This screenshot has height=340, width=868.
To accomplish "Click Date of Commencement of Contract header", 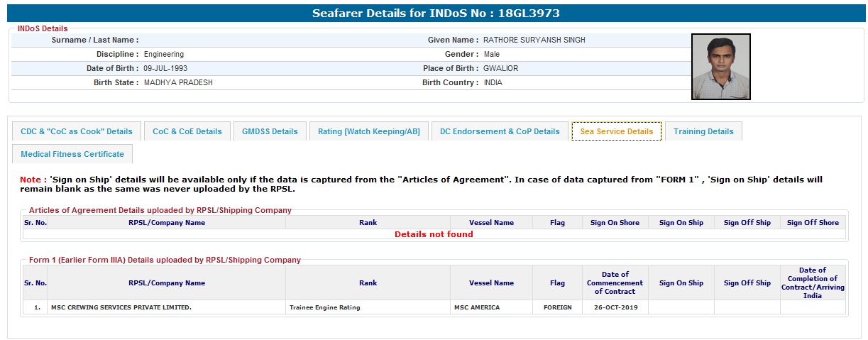I will tap(615, 283).
